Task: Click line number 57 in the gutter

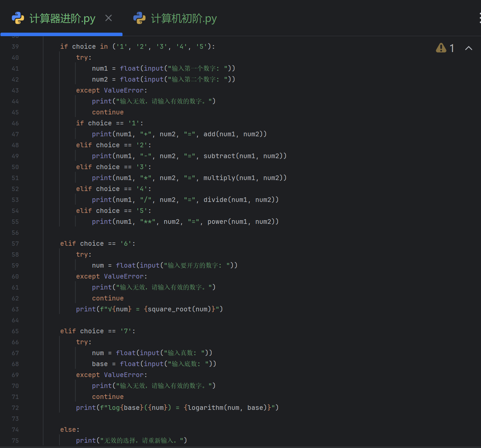Action: (15, 244)
